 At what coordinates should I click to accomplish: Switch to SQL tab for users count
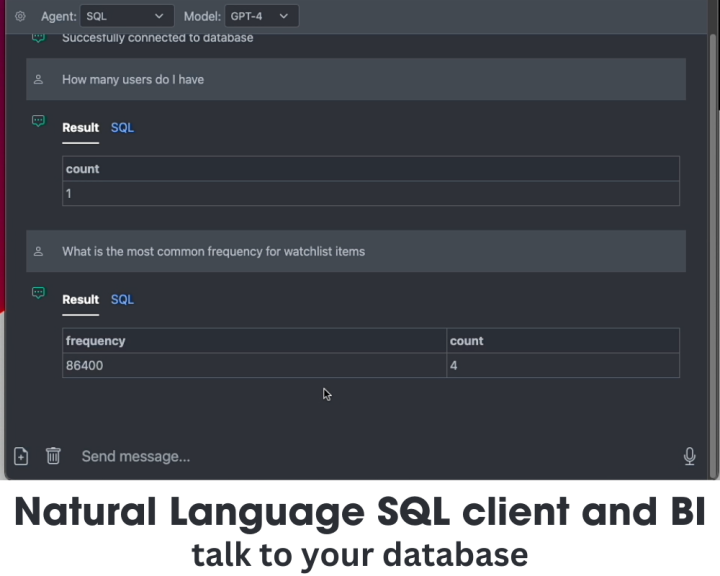[122, 128]
